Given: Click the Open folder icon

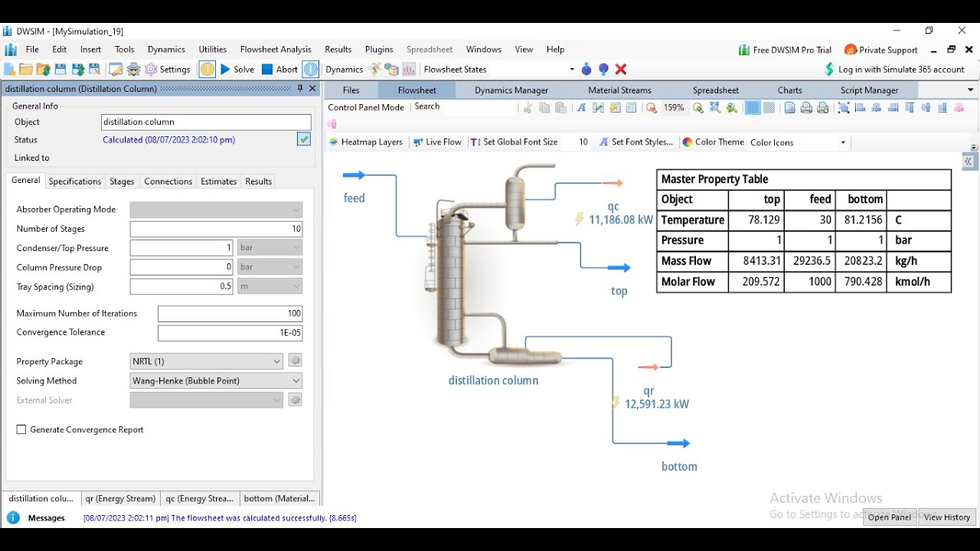Looking at the screenshot, I should 27,70.
